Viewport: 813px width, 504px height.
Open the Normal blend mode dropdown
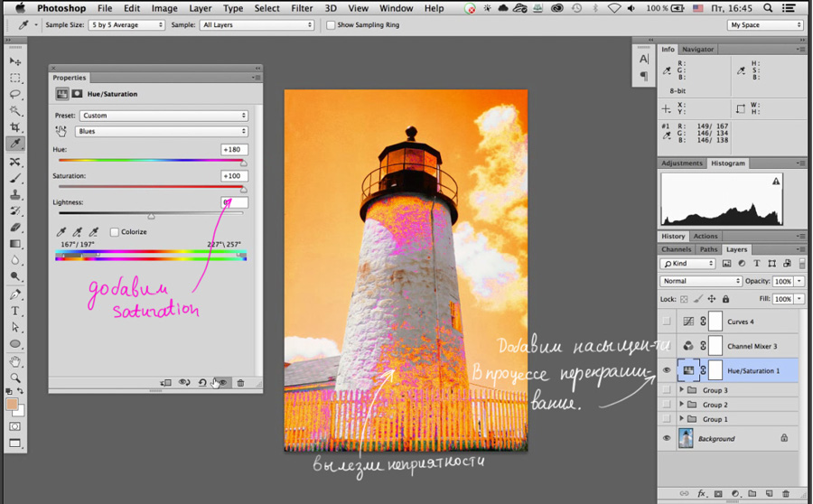701,281
